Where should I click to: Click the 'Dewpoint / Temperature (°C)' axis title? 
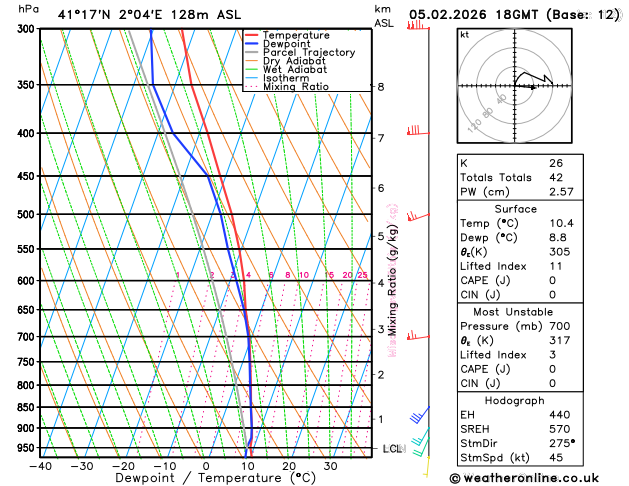[215, 478]
